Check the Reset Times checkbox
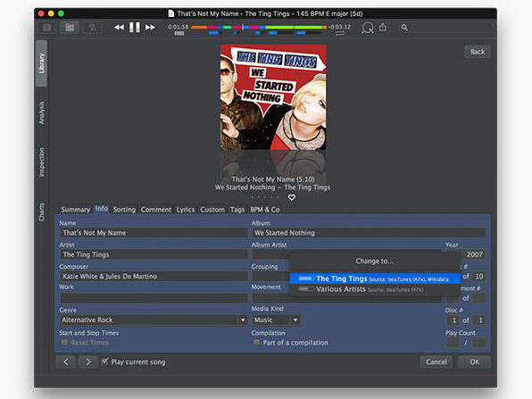532x399 pixels. 64,343
